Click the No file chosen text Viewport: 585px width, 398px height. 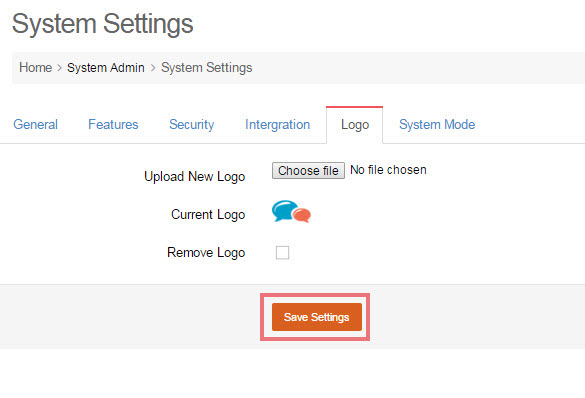(388, 170)
